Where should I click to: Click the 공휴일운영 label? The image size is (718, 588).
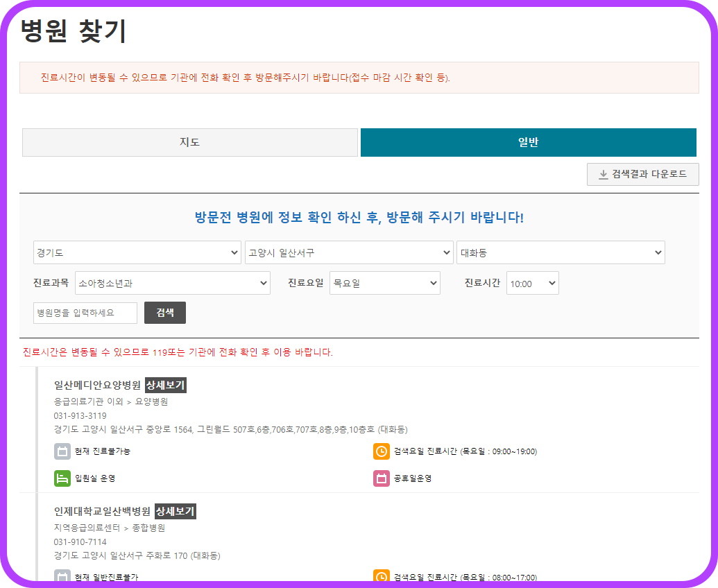click(x=413, y=478)
